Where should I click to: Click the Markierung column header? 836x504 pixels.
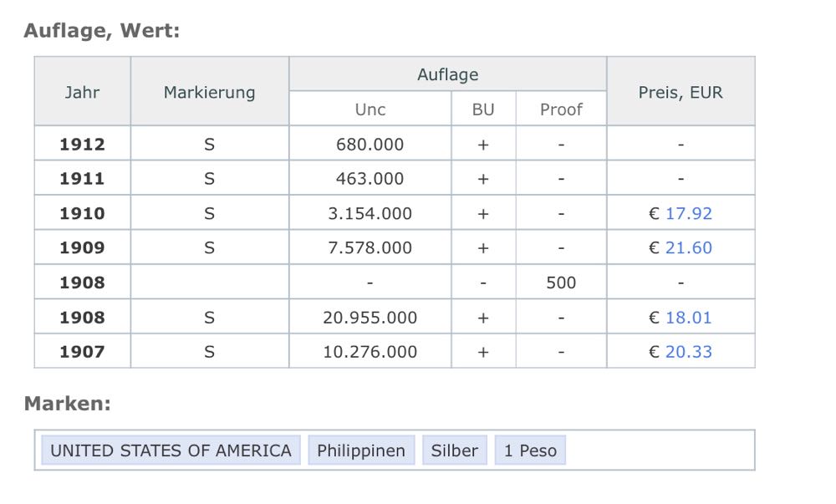[209, 92]
